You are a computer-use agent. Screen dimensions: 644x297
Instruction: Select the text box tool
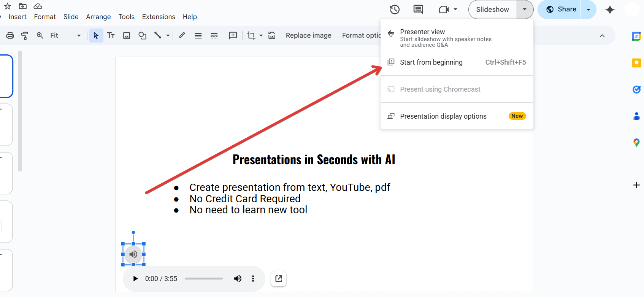tap(111, 35)
